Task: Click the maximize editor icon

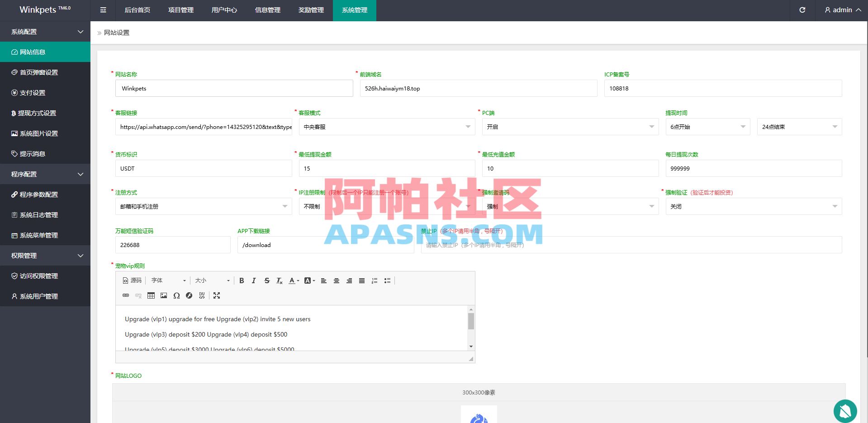Action: (217, 295)
